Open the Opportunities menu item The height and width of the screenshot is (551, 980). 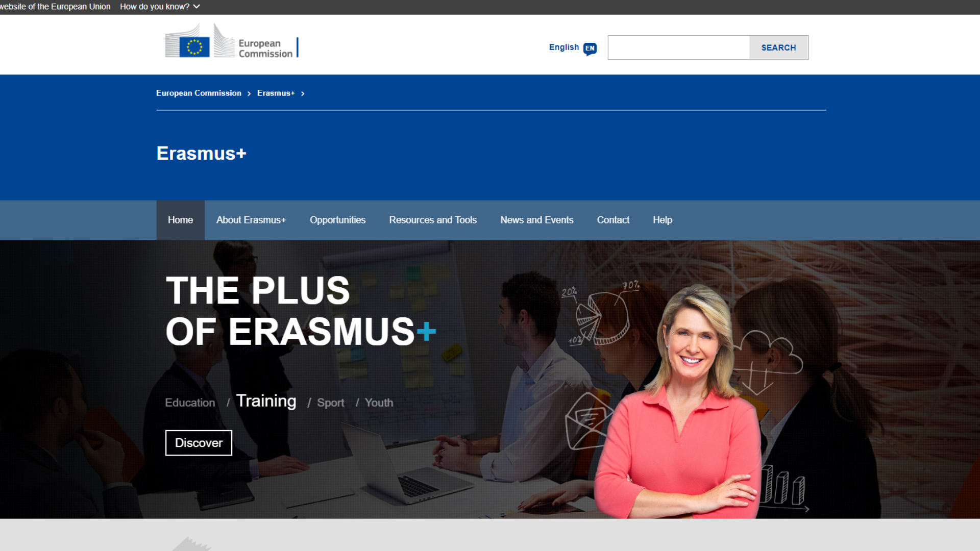click(337, 220)
